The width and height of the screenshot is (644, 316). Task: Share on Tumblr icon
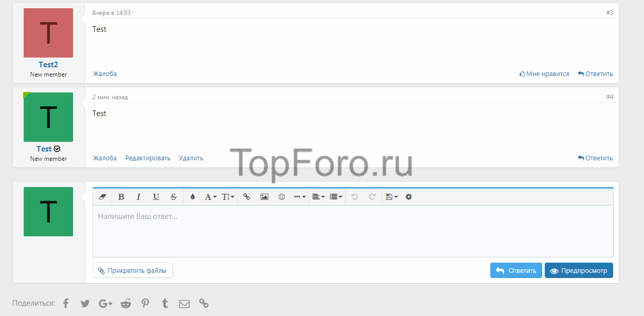coord(165,303)
